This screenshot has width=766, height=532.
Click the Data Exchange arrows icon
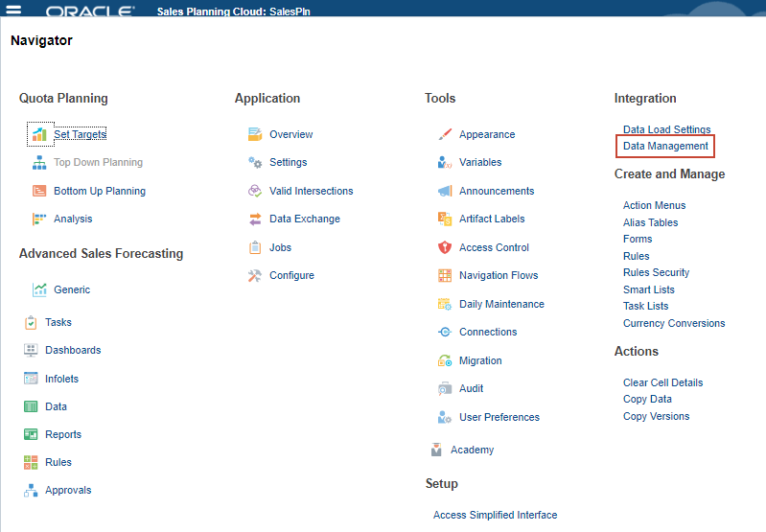click(x=255, y=219)
